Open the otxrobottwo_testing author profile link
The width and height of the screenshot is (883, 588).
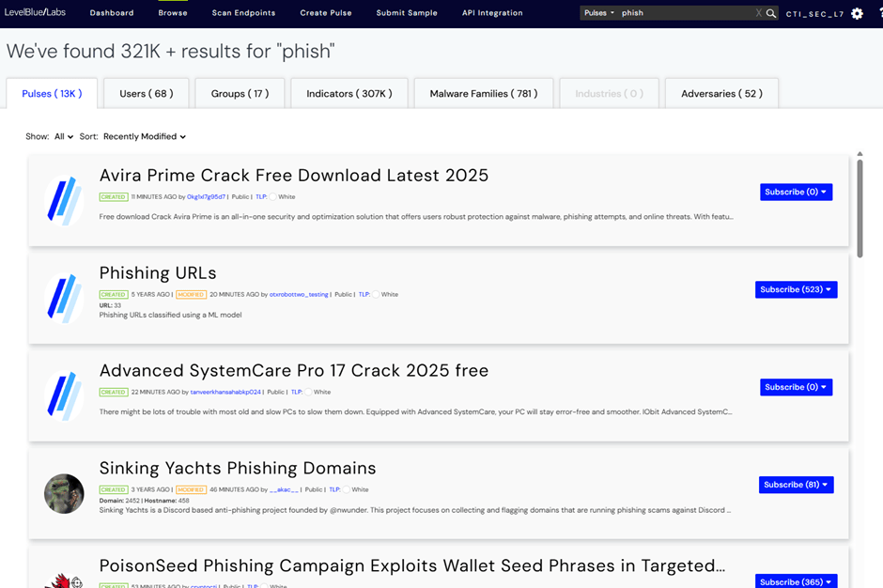[299, 295]
